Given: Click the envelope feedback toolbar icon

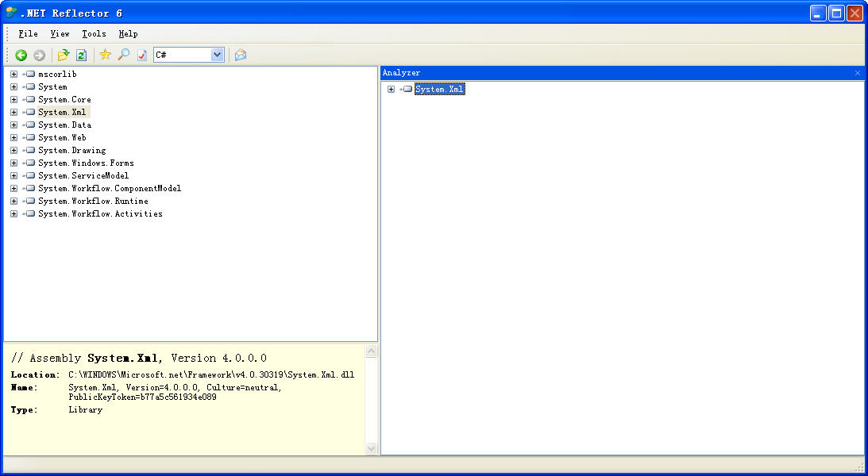Looking at the screenshot, I should (241, 55).
